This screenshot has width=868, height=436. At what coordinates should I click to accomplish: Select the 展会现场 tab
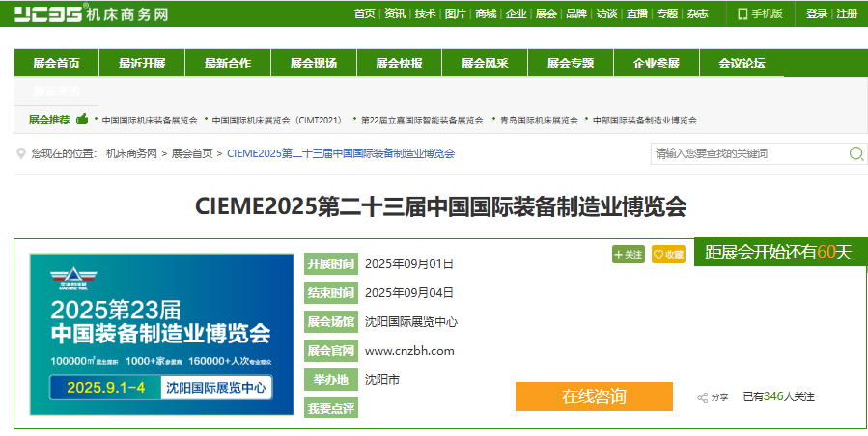point(314,63)
